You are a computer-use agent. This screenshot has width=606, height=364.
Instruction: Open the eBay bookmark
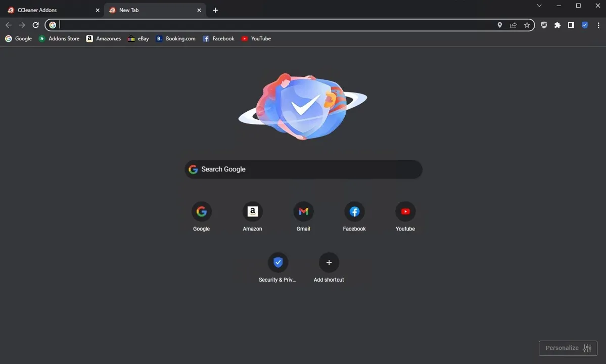coord(138,38)
